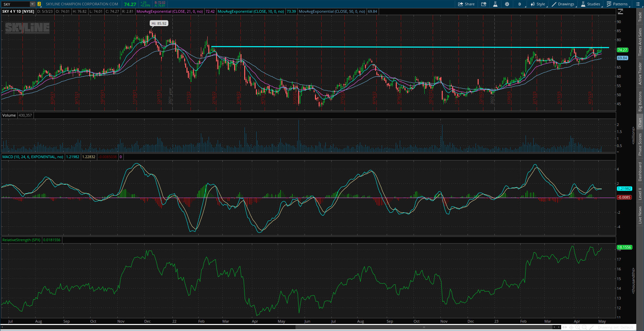Open the Drawings dropdown menu
Image resolution: width=644 pixels, height=331 pixels.
pos(563,4)
